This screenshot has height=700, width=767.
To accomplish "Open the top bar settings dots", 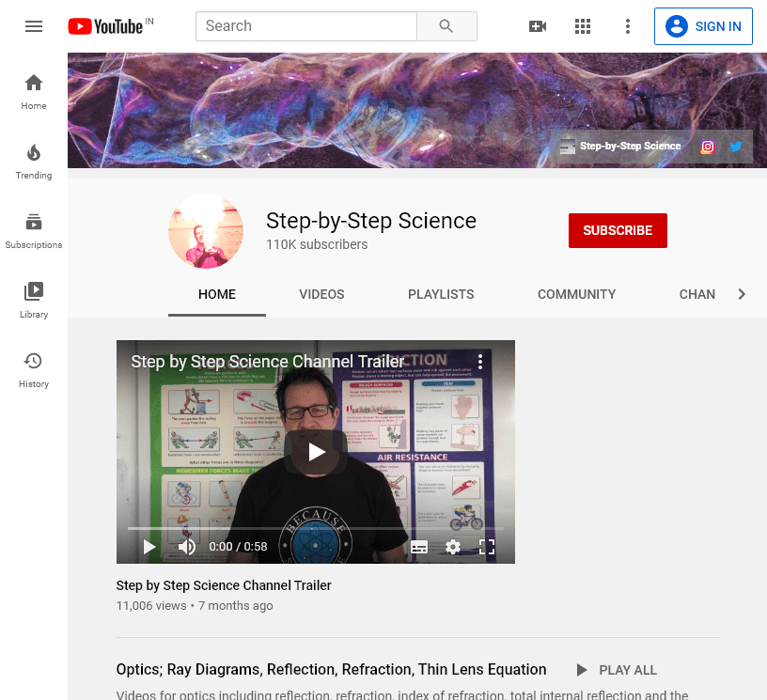I will tap(628, 26).
